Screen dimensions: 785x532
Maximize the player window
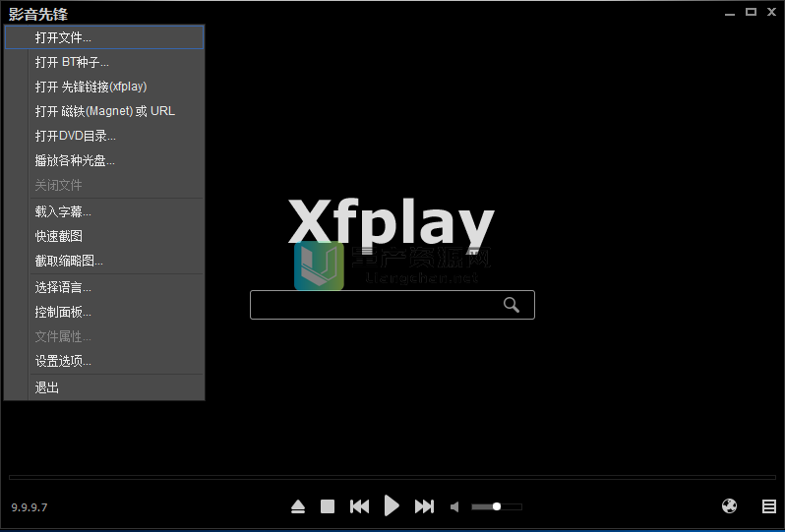pos(751,12)
